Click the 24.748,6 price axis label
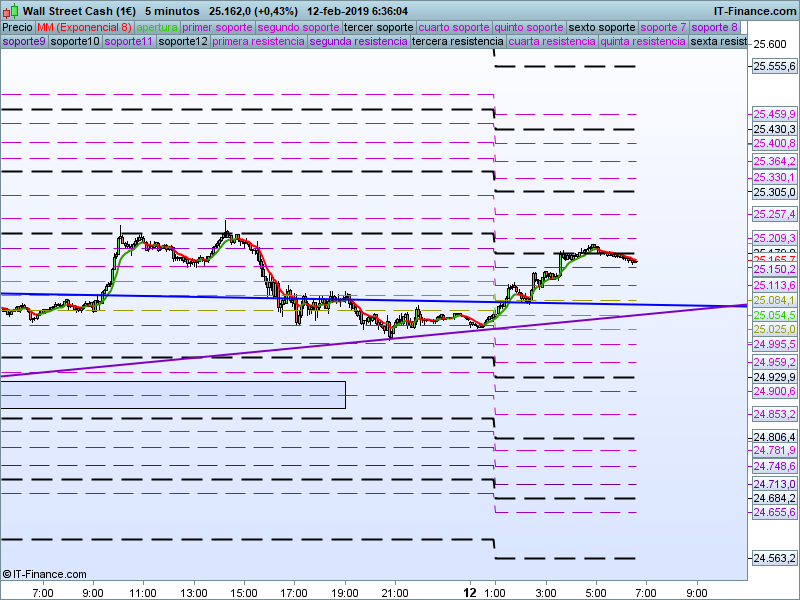The width and height of the screenshot is (800, 600). coord(774,466)
